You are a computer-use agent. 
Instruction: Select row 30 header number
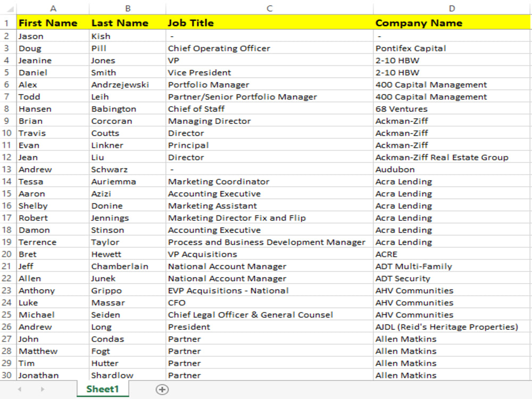point(7,375)
